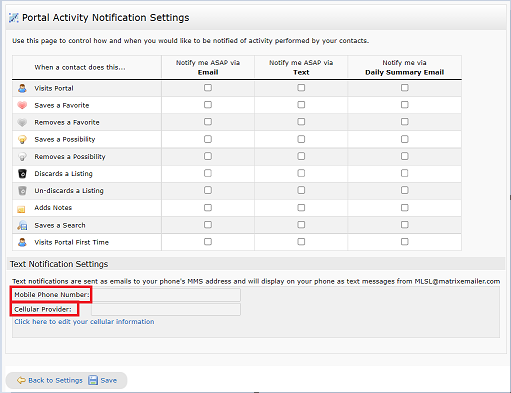This screenshot has width=511, height=393.
Task: Click the lit bulb Saves a Possibility icon
Action: tap(22, 139)
